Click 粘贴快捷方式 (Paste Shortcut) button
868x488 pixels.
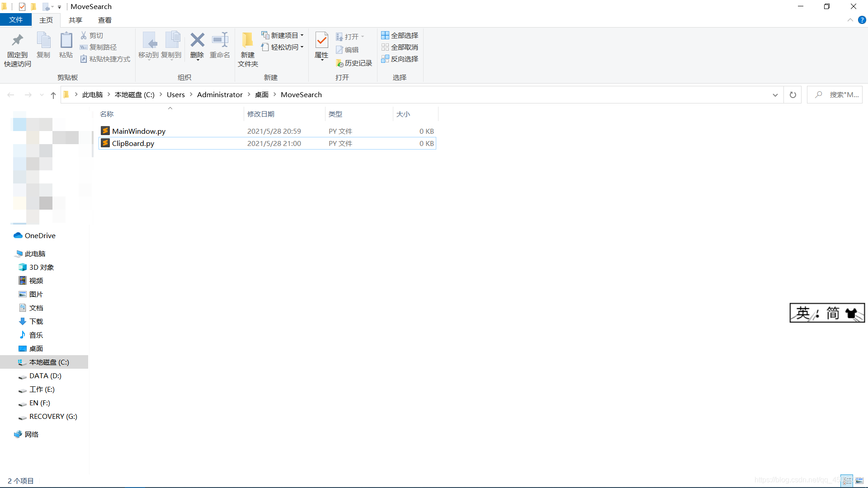click(x=105, y=58)
